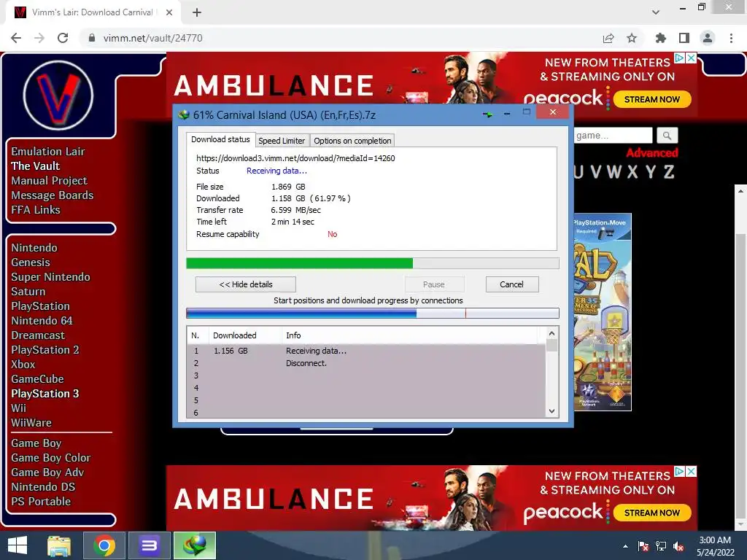Open the PlayStation 3 system link

coord(45,394)
